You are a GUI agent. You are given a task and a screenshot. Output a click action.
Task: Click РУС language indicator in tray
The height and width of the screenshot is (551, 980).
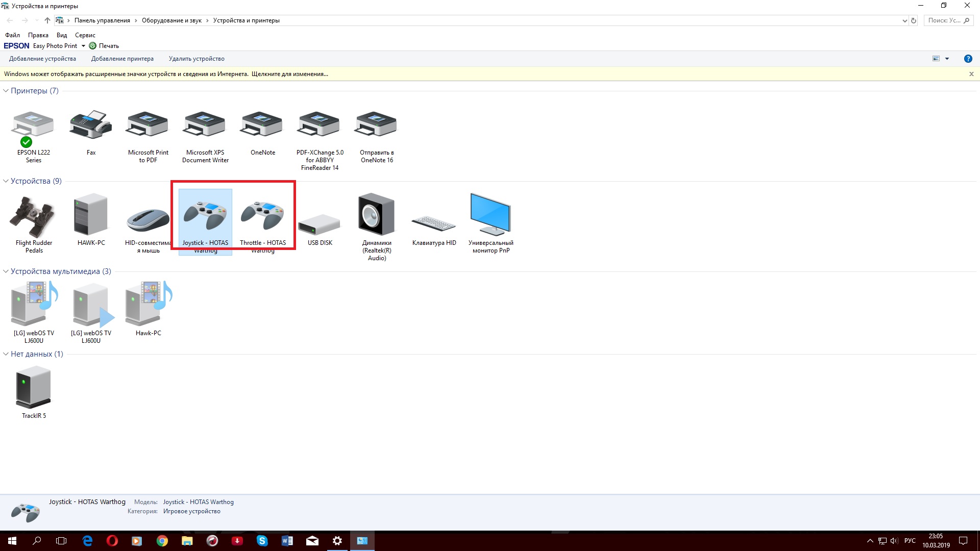point(910,541)
